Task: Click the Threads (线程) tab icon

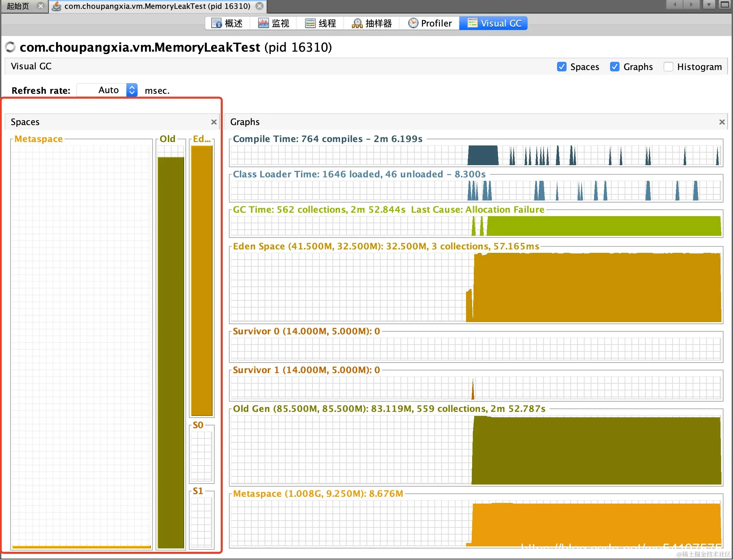Action: (x=310, y=23)
